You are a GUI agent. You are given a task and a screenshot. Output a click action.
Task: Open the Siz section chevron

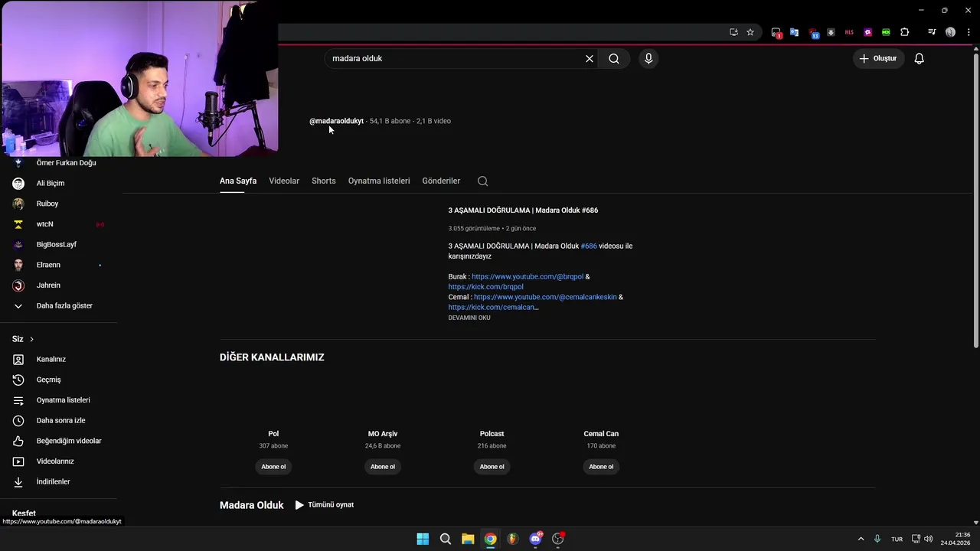(x=31, y=339)
